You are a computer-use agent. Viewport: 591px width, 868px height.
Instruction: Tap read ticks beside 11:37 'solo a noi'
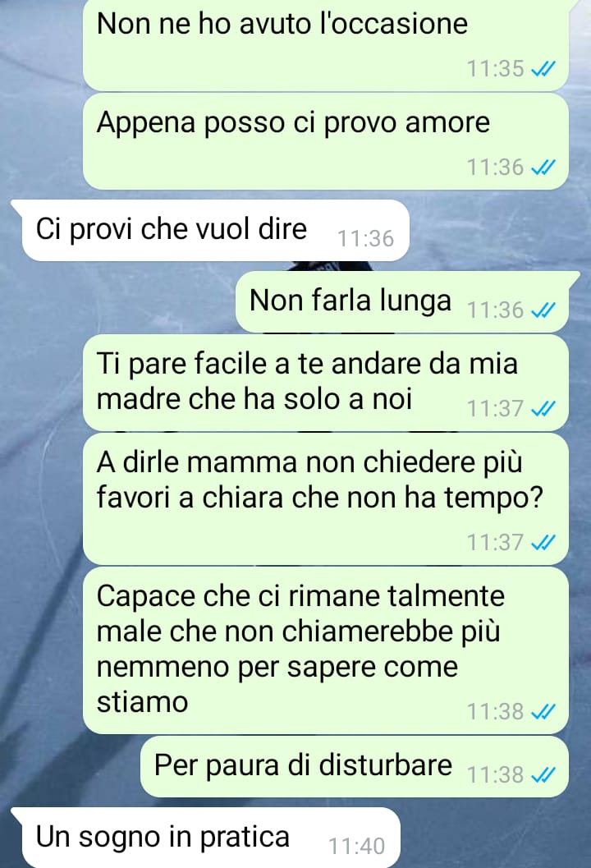[543, 409]
